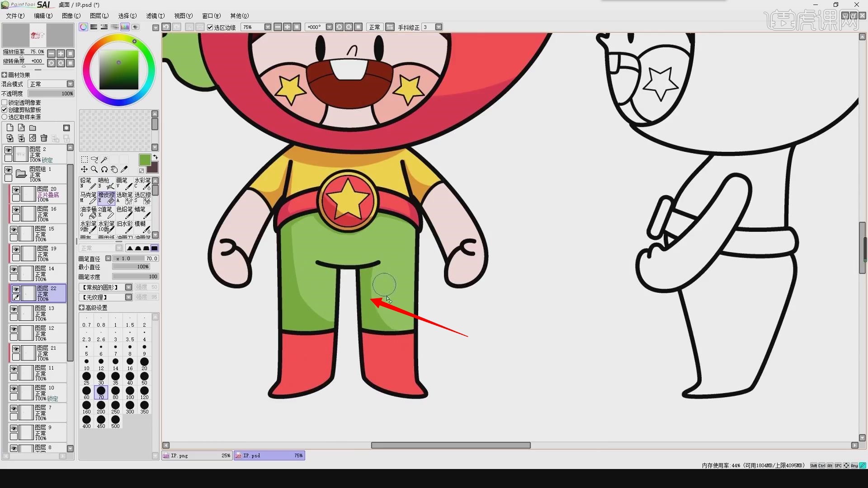Screen dimensions: 868x488
Task: Select brush size 100 preset
Action: click(130, 393)
